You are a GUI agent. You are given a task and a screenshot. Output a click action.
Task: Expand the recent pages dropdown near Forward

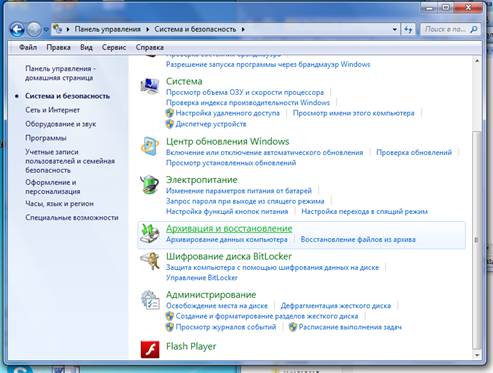click(46, 30)
